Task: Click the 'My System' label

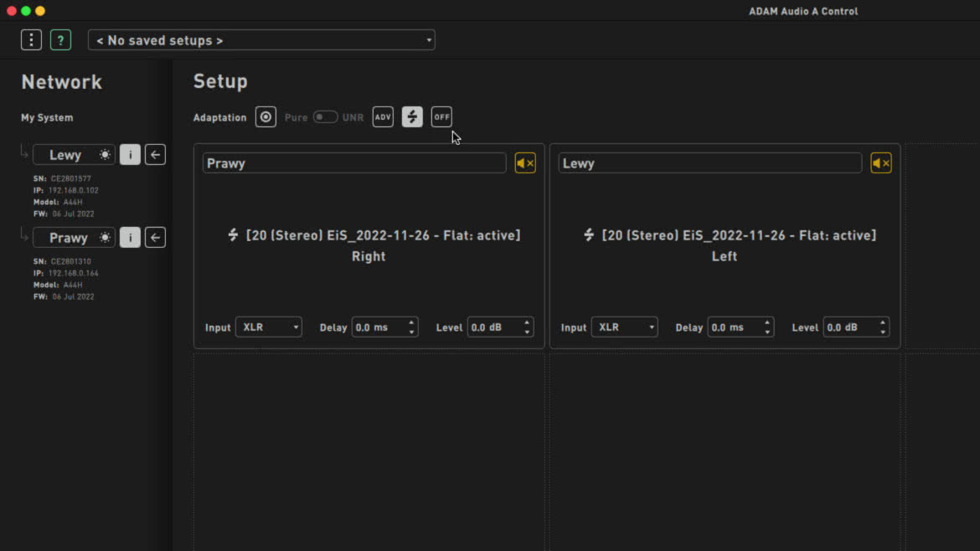Action: pyautogui.click(x=47, y=117)
